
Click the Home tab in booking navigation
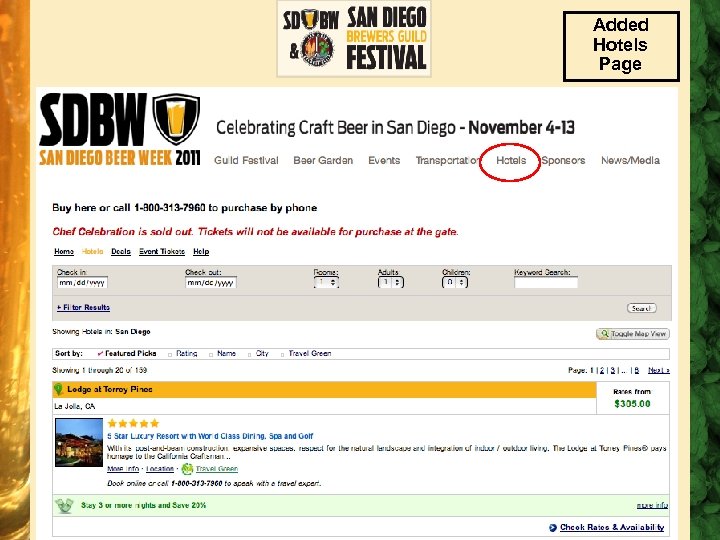[64, 252]
